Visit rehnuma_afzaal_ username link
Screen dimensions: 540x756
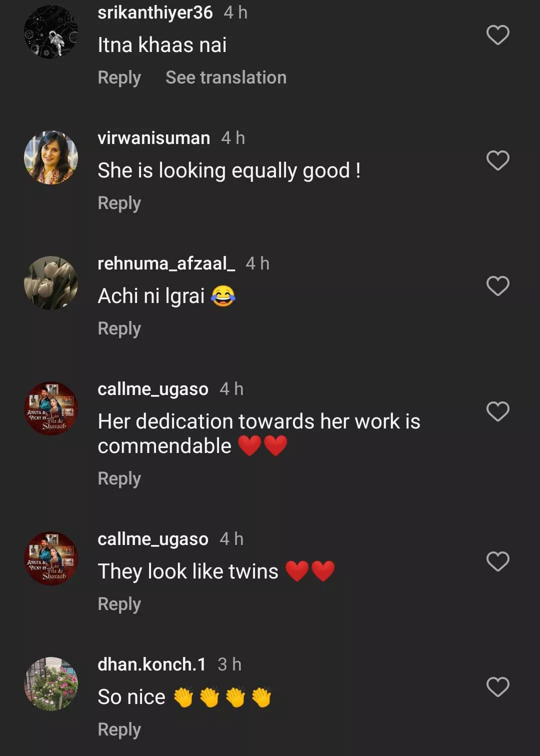tap(166, 263)
